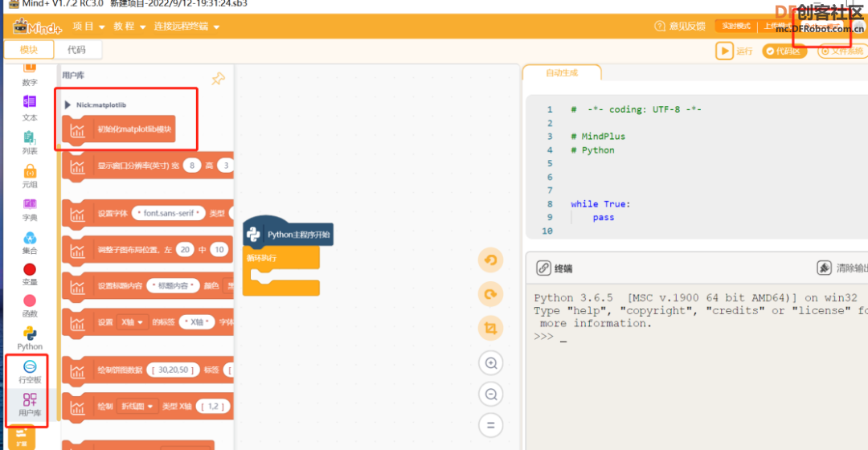Reset workspace zoom with equals icon
The height and width of the screenshot is (450, 868).
pyautogui.click(x=490, y=426)
